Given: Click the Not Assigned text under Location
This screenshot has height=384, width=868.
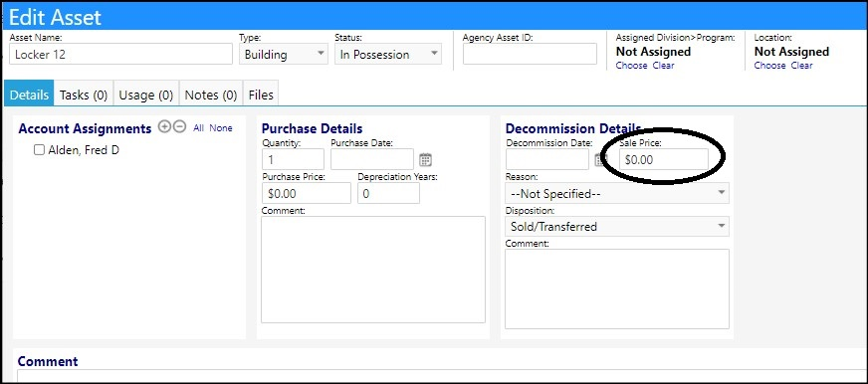Looking at the screenshot, I should pos(791,52).
